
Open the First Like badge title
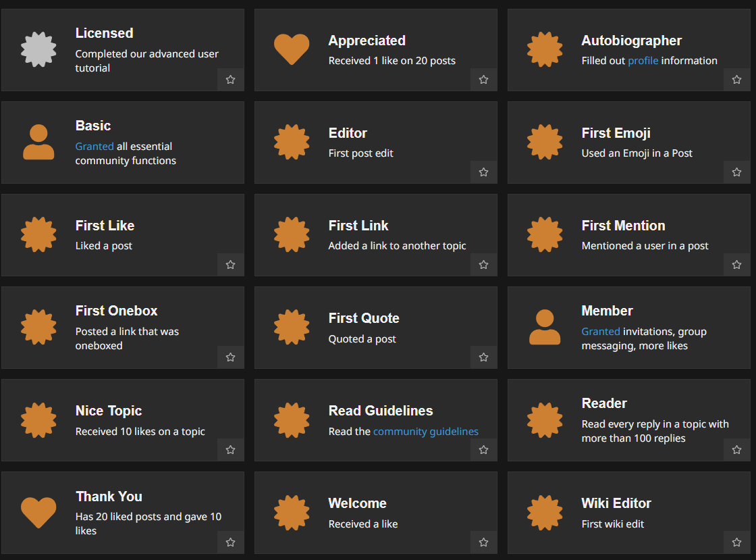point(105,226)
